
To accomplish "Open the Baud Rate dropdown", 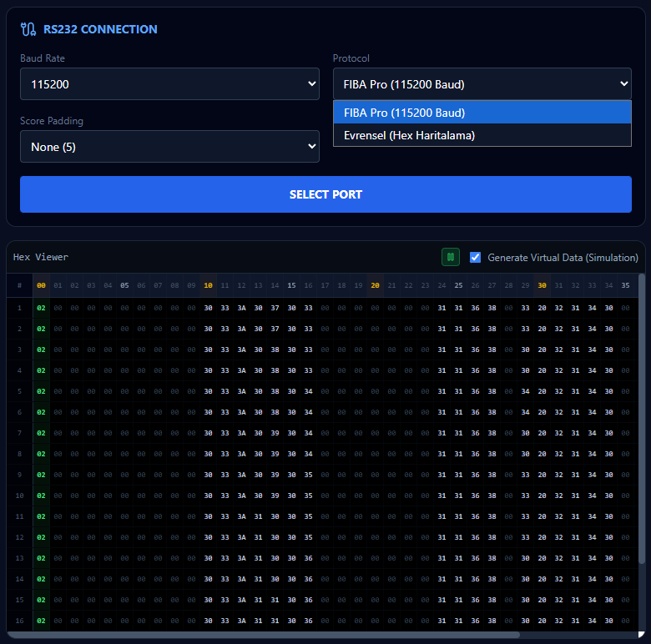I will tap(169, 83).
